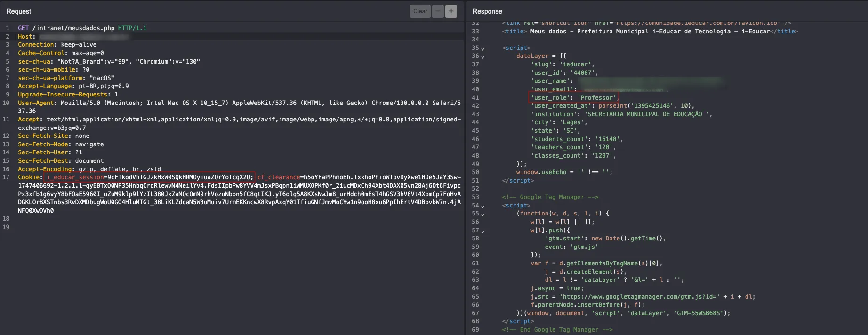
Task: Click the 'user_role': 'Professor' value
Action: coord(598,98)
